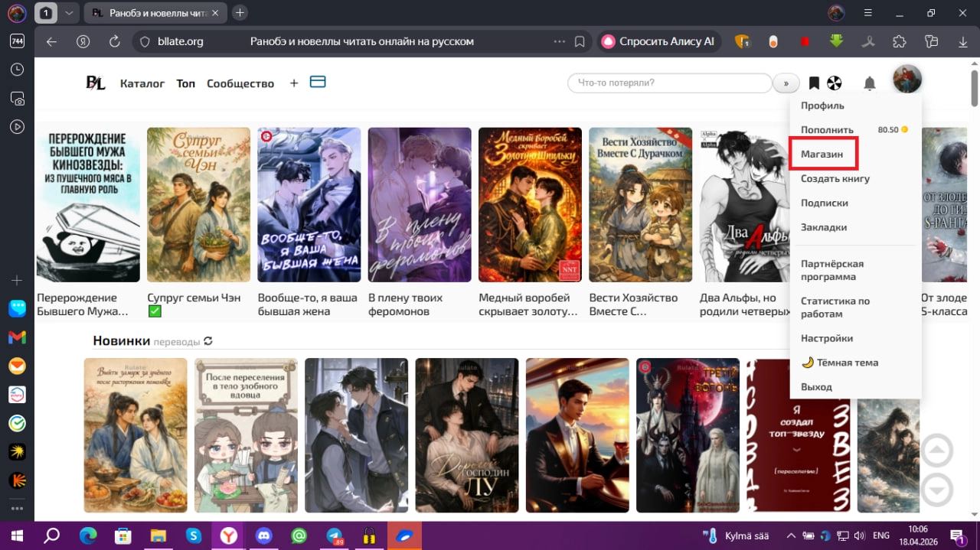The height and width of the screenshot is (550, 980).
Task: Open the address bar three-dots menu
Action: pos(560,41)
